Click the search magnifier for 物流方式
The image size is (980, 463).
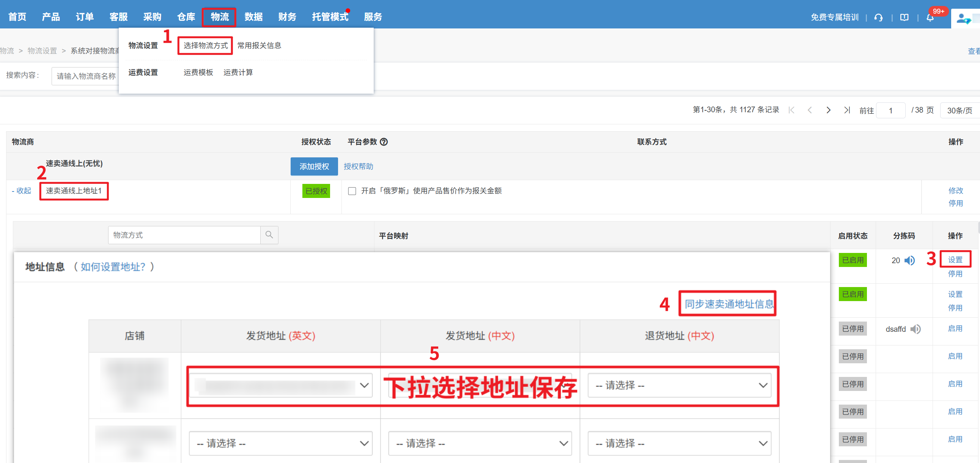click(269, 235)
